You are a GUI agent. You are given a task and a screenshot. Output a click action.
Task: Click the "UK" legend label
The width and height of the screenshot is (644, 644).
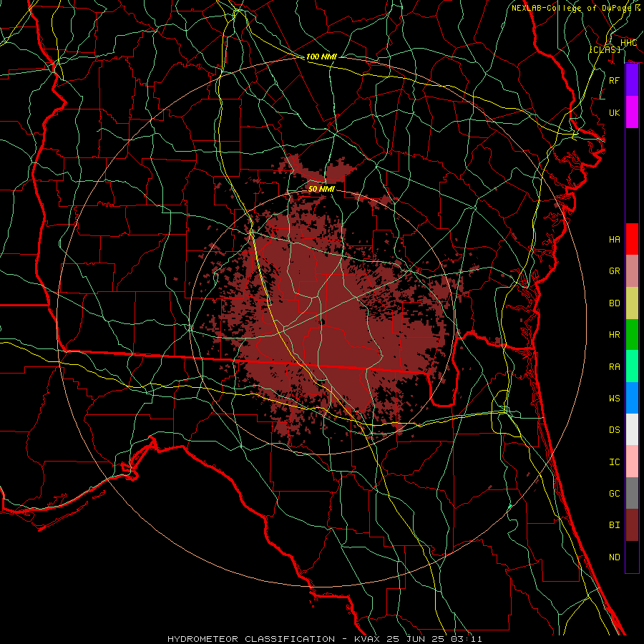tap(615, 113)
